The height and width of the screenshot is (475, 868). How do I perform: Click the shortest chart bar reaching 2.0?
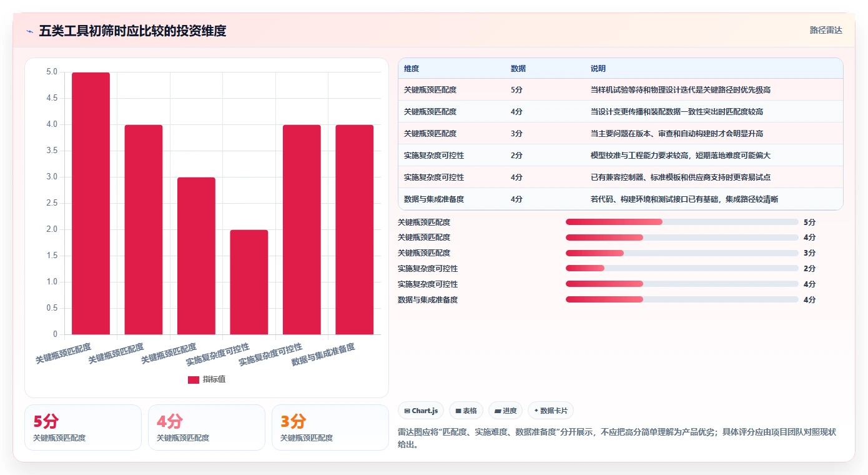click(249, 282)
